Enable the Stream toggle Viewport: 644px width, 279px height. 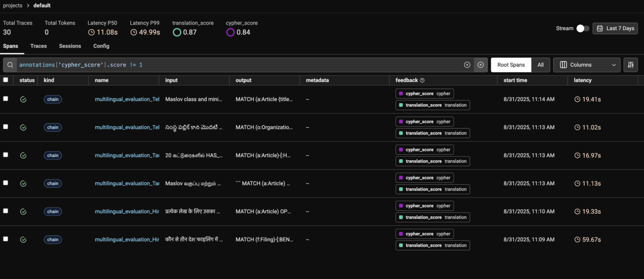[582, 28]
